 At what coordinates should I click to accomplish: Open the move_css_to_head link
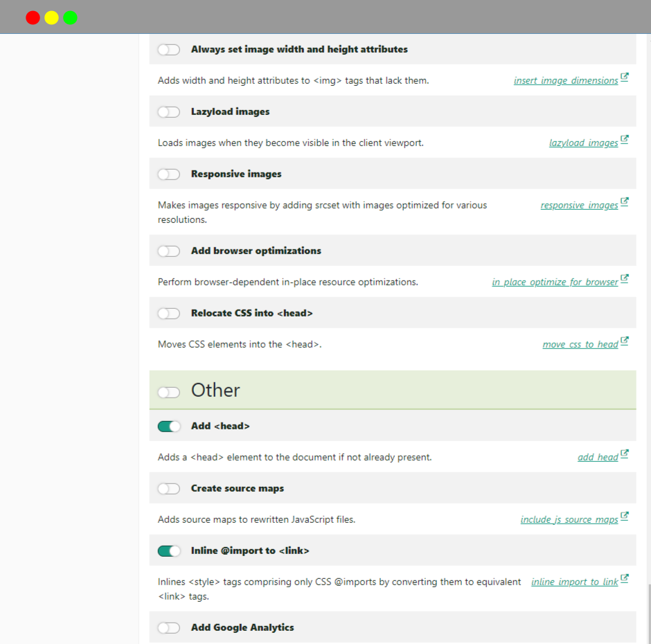point(580,344)
